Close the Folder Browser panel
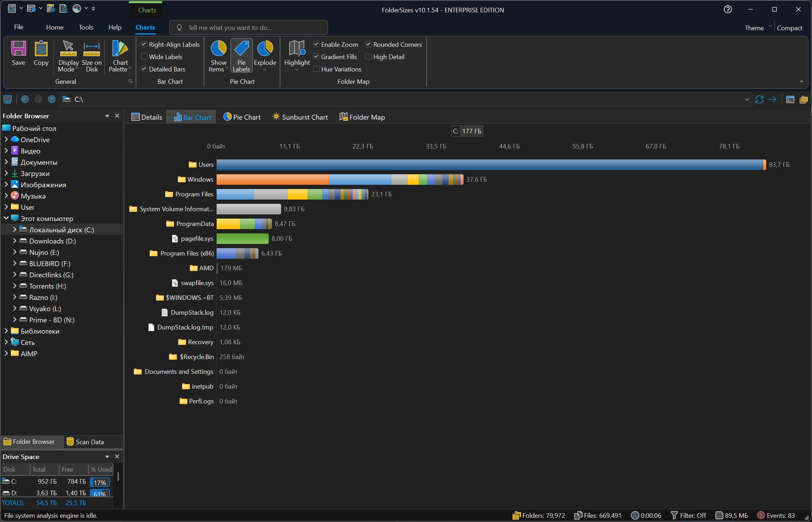Viewport: 812px width, 522px height. click(x=117, y=116)
